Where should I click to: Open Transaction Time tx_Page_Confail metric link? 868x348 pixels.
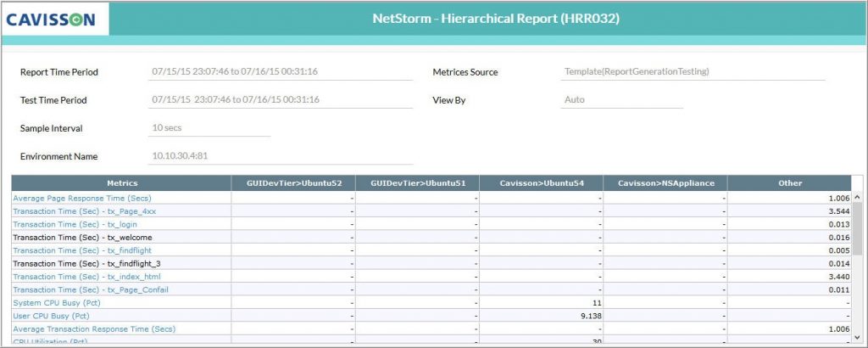click(x=91, y=289)
